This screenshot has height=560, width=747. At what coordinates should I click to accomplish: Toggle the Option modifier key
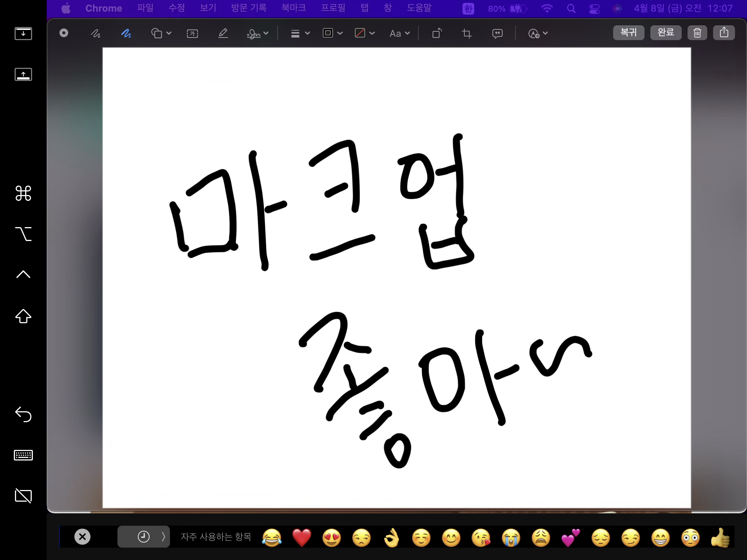click(x=23, y=234)
